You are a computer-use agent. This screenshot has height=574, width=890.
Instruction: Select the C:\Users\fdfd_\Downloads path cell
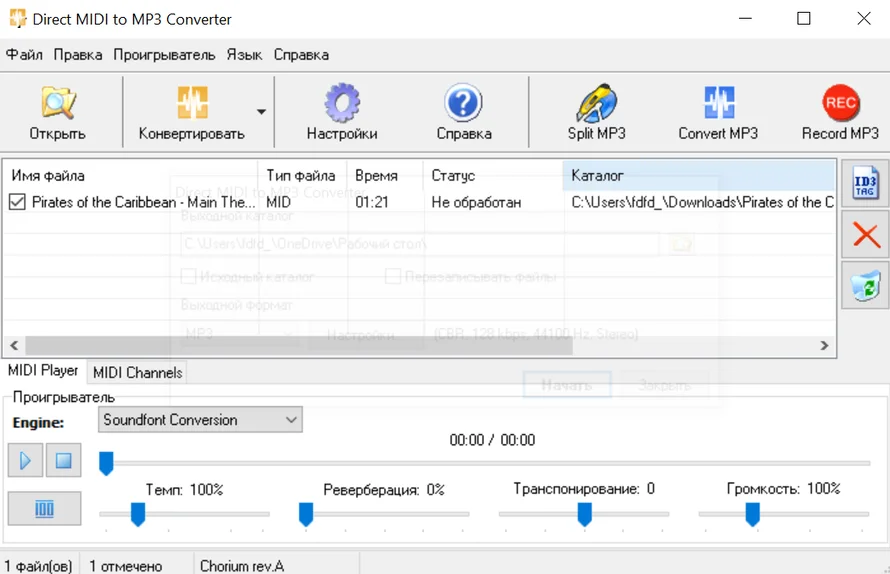[x=702, y=202]
